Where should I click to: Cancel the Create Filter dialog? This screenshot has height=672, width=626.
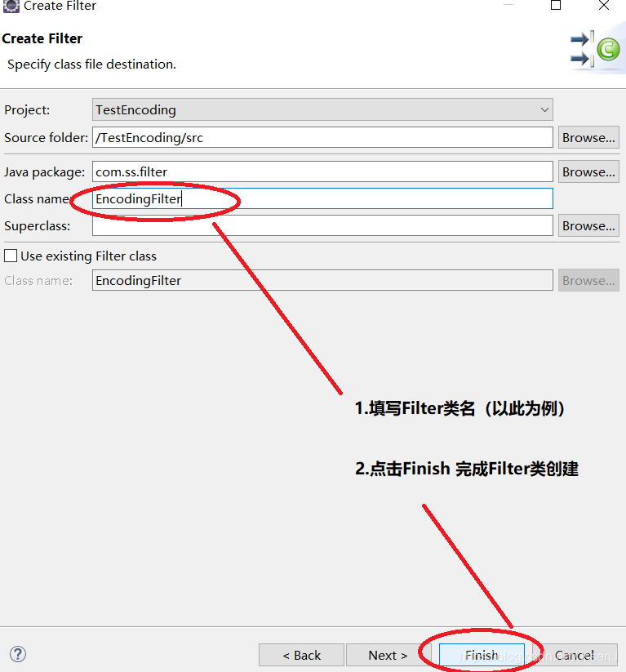(x=575, y=655)
